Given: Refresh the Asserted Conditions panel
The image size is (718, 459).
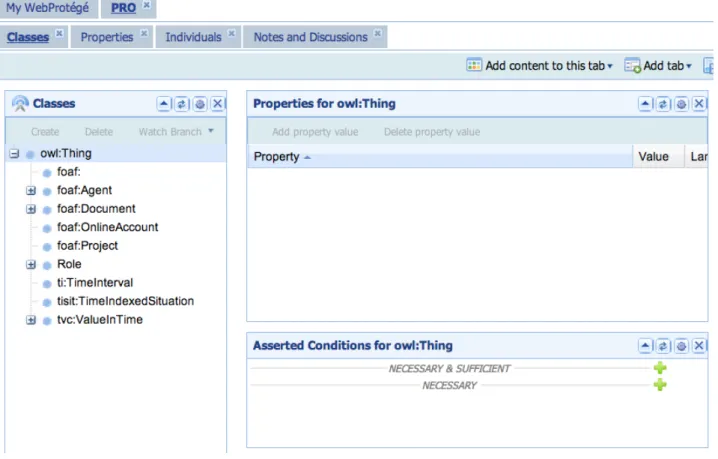Looking at the screenshot, I should click(663, 346).
